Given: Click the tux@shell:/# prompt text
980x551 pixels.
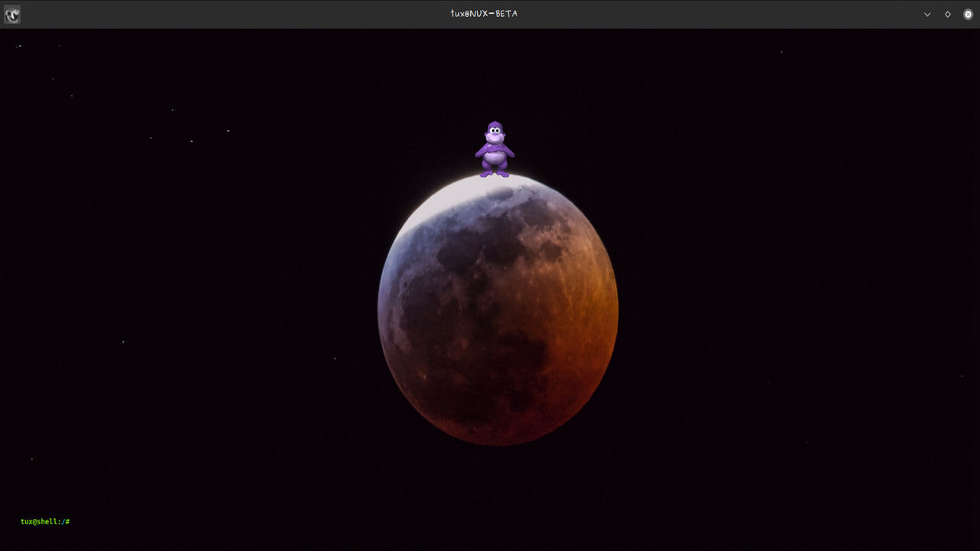Looking at the screenshot, I should [x=45, y=521].
